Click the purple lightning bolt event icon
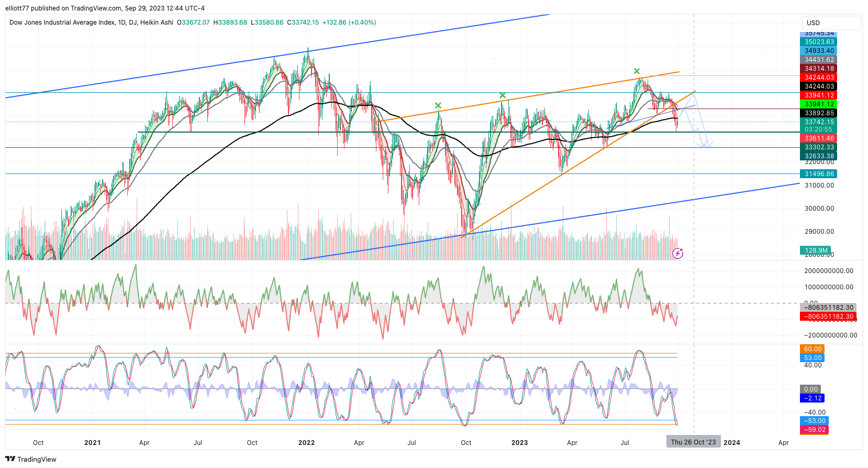This screenshot has width=868, height=468. (677, 254)
